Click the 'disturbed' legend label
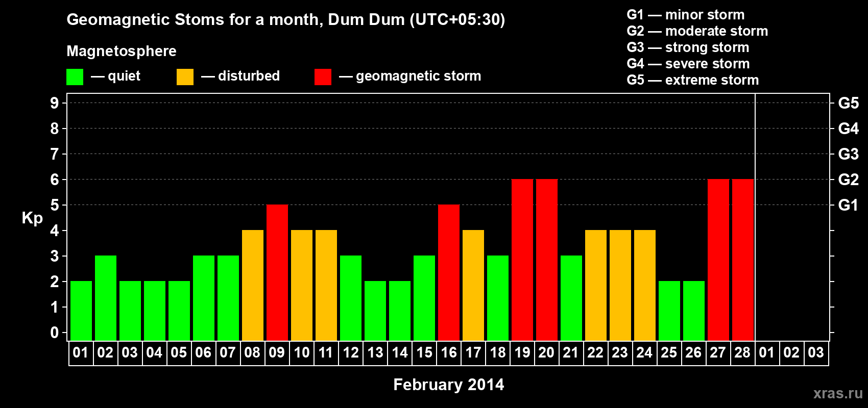Image resolution: width=868 pixels, height=408 pixels. (249, 76)
